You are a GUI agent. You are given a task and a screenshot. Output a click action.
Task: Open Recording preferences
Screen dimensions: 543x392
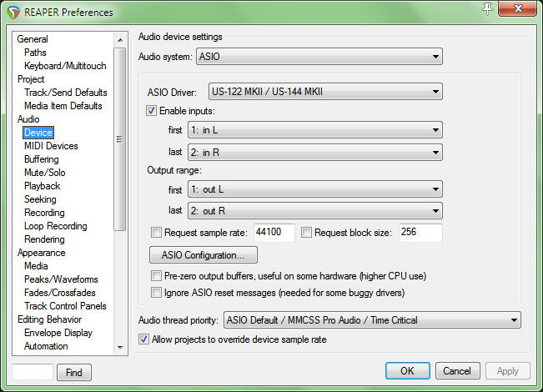tap(44, 213)
